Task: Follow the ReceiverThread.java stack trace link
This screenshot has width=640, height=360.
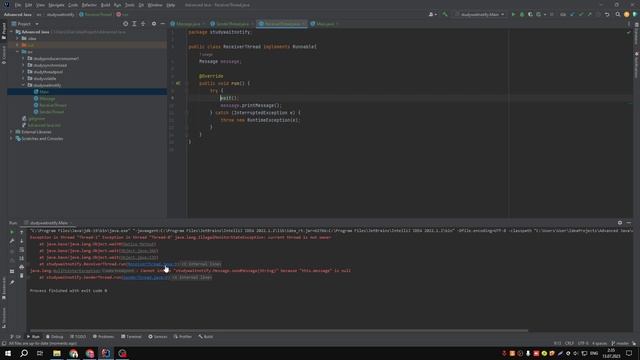Action: (x=153, y=264)
